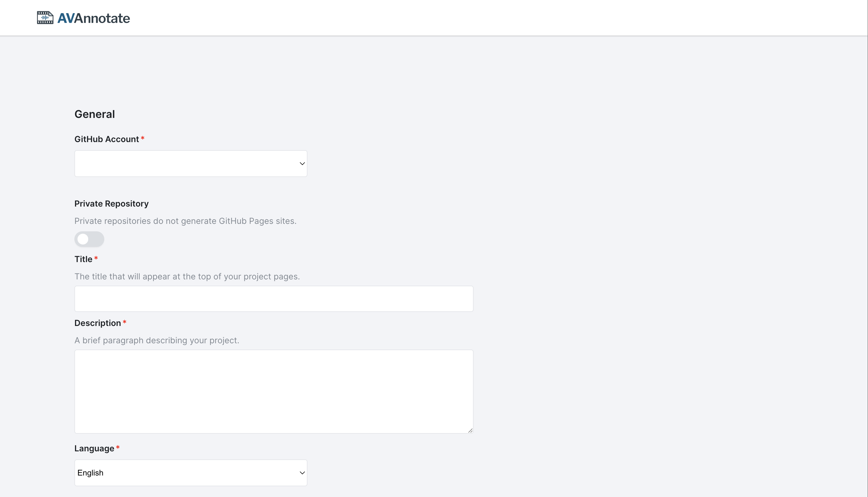Click the brief paragraph helper text

pyautogui.click(x=157, y=340)
